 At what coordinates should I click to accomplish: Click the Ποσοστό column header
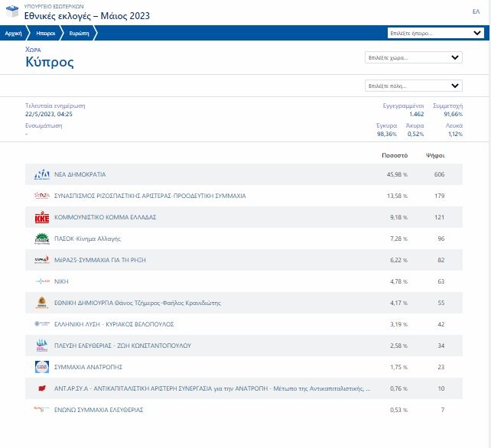[x=395, y=155]
